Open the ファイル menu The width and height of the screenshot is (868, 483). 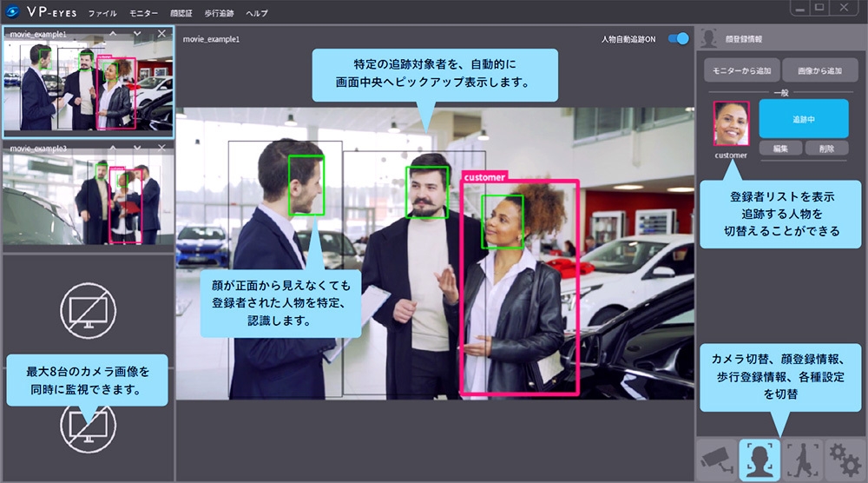click(x=102, y=14)
